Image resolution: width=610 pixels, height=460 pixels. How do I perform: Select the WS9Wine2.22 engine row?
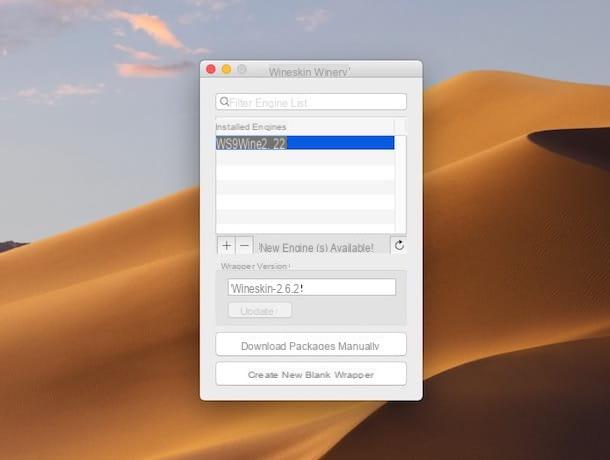(x=305, y=143)
